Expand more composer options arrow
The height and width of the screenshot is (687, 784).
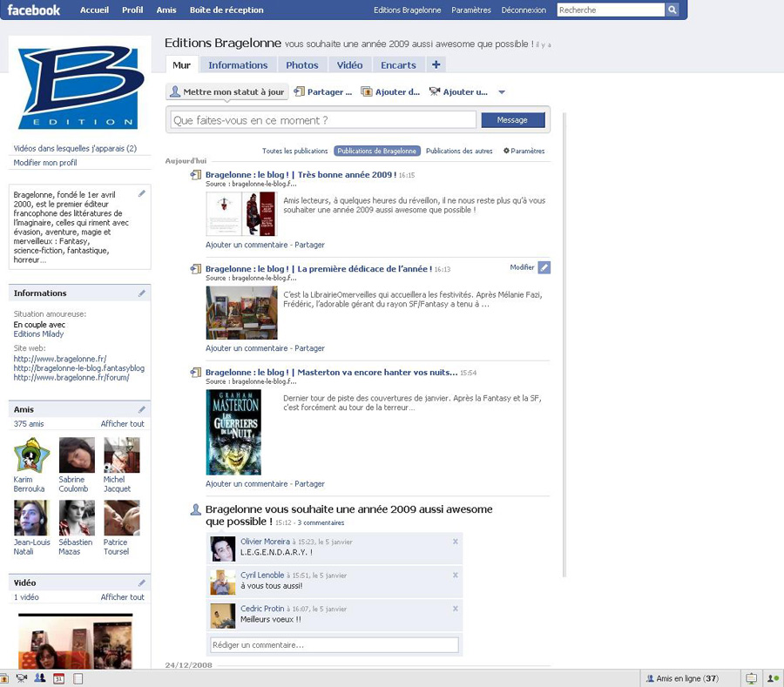[x=502, y=92]
